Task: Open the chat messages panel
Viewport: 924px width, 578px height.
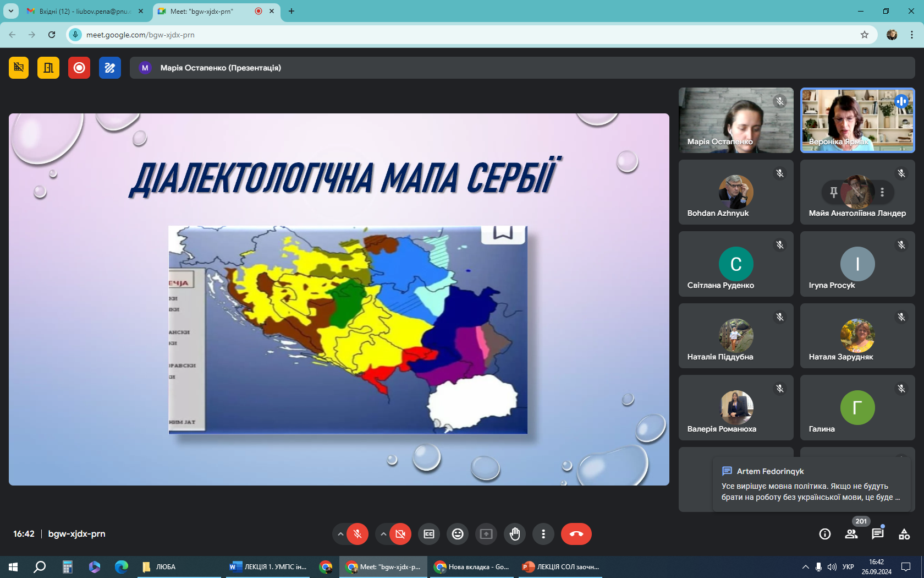Action: tap(877, 534)
